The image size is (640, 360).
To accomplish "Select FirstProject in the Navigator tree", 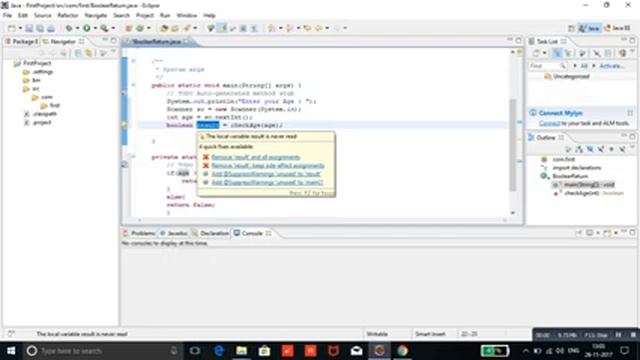I will [x=33, y=63].
